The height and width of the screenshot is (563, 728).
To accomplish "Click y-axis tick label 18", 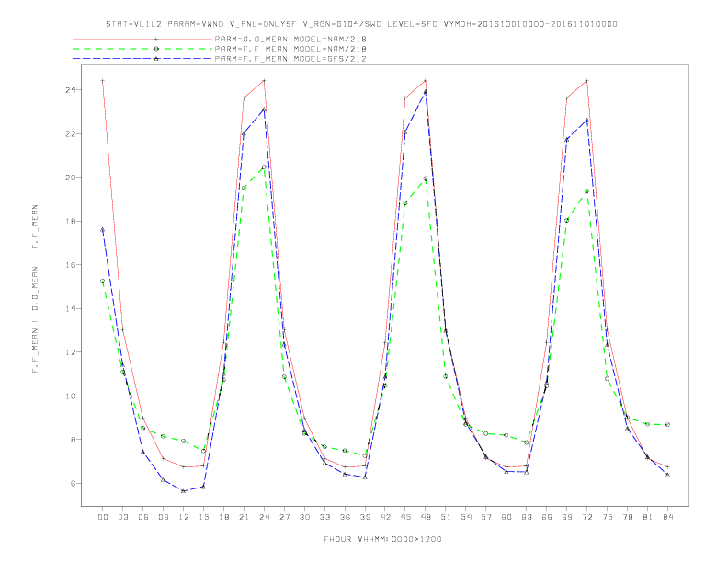I will (71, 221).
